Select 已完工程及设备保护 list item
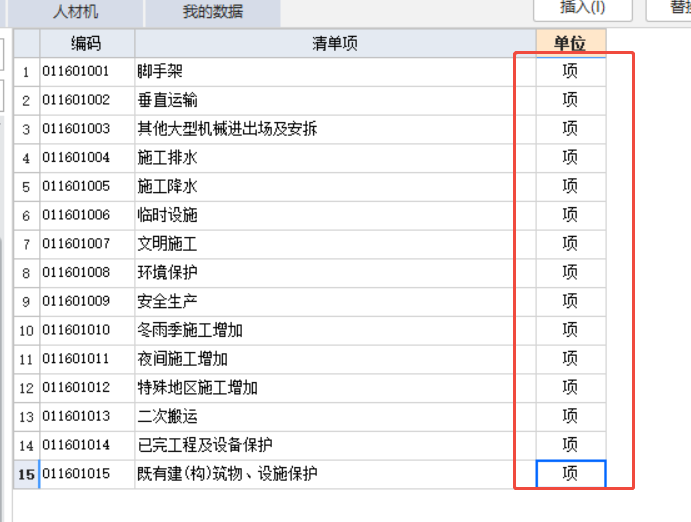The width and height of the screenshot is (691, 522). [x=335, y=445]
